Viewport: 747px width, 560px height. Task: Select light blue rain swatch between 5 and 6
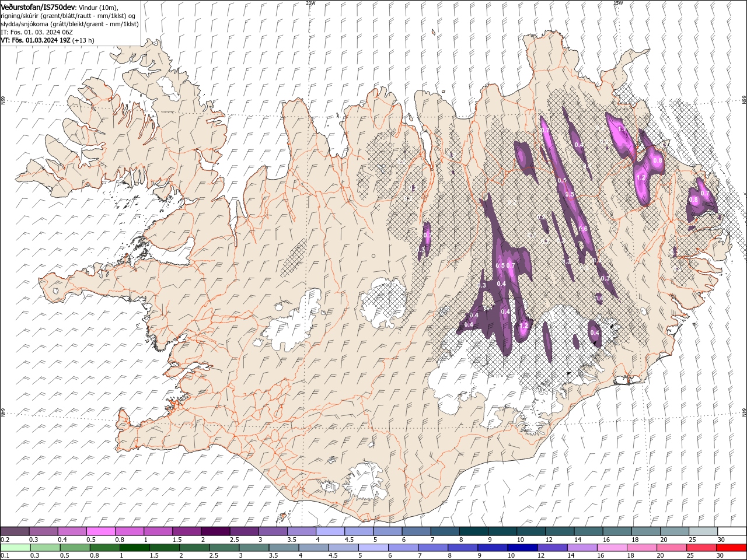(372, 548)
